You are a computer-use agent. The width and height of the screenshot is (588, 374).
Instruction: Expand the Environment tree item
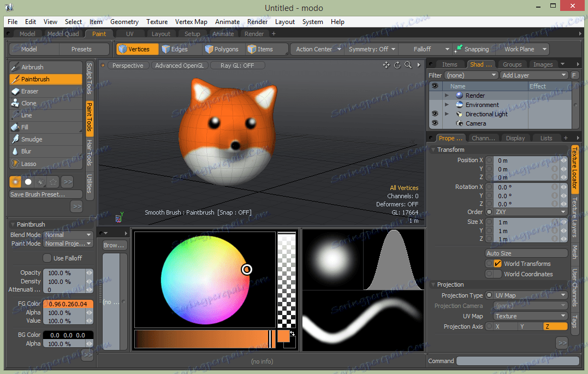coord(447,105)
